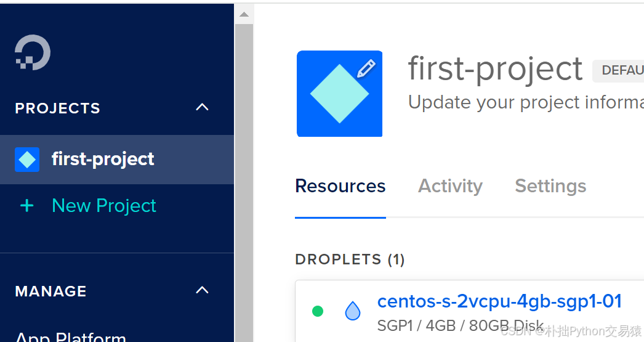
Task: Select first-project label in sidebar
Action: pyautogui.click(x=103, y=160)
